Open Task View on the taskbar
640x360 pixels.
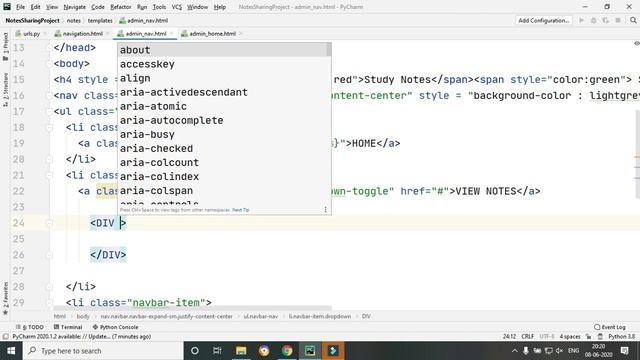pyautogui.click(x=217, y=351)
